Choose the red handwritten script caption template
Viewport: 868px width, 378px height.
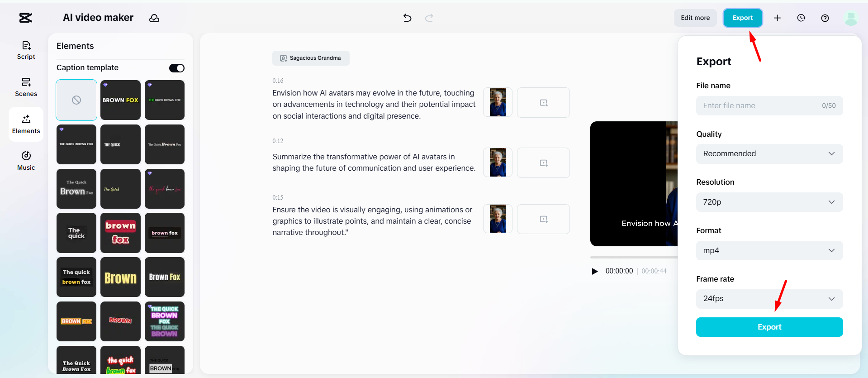(165, 189)
